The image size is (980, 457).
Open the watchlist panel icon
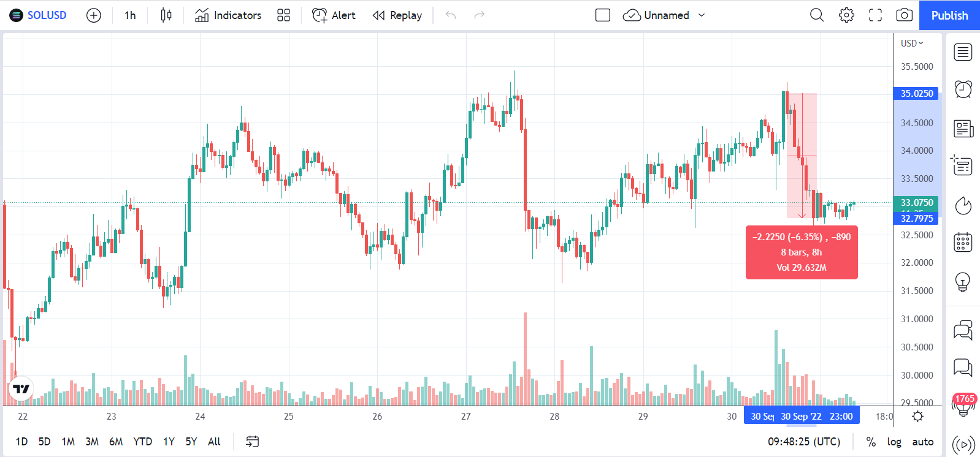click(x=963, y=52)
